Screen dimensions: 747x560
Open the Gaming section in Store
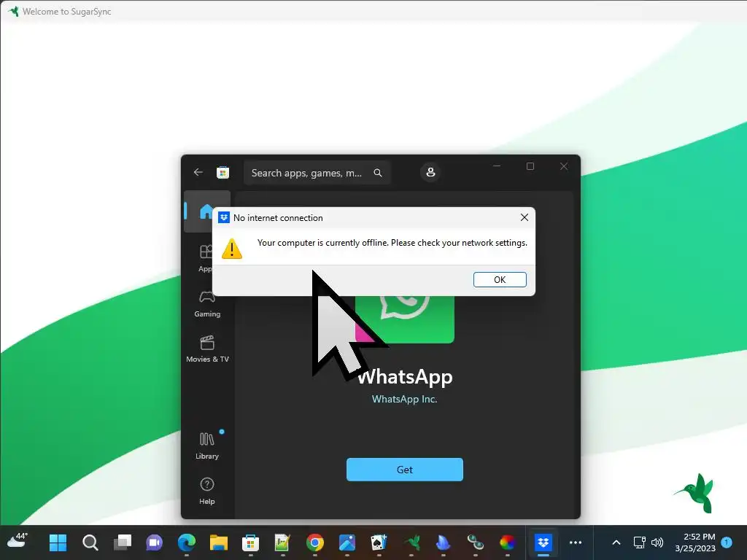pyautogui.click(x=207, y=304)
